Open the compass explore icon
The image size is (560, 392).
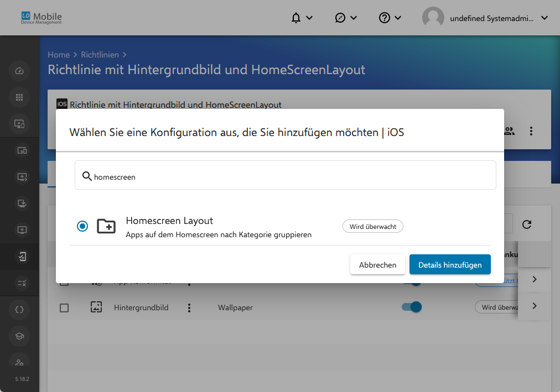(340, 18)
